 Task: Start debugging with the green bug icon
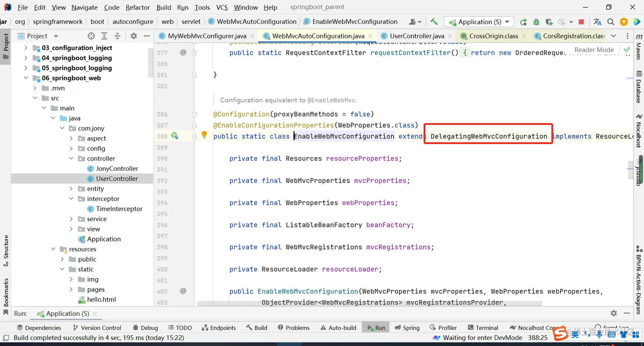[536, 22]
